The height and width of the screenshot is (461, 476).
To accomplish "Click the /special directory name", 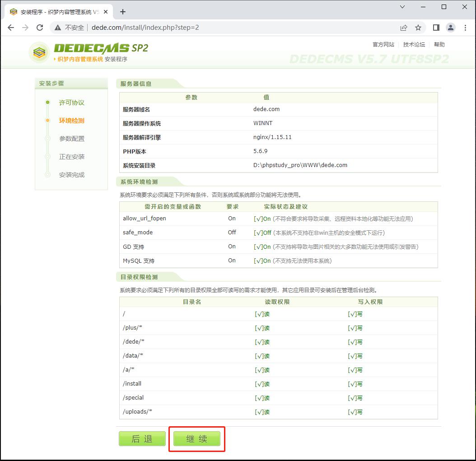I will (x=133, y=398).
